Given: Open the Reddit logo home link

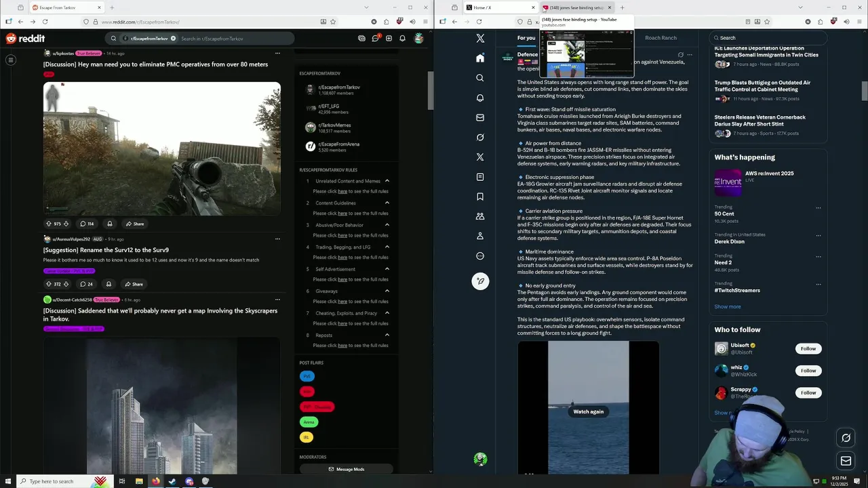Looking at the screenshot, I should [26, 39].
